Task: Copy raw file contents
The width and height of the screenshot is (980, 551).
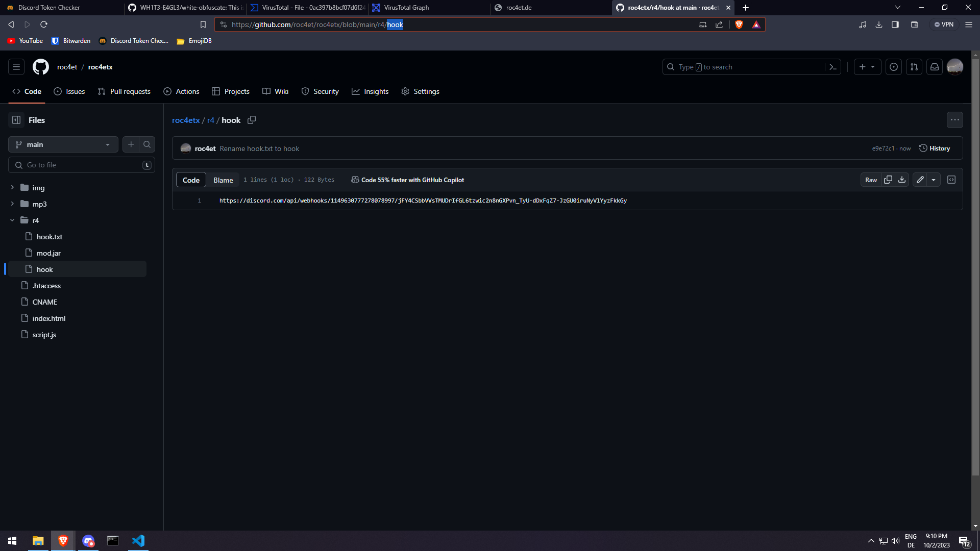Action: (888, 180)
